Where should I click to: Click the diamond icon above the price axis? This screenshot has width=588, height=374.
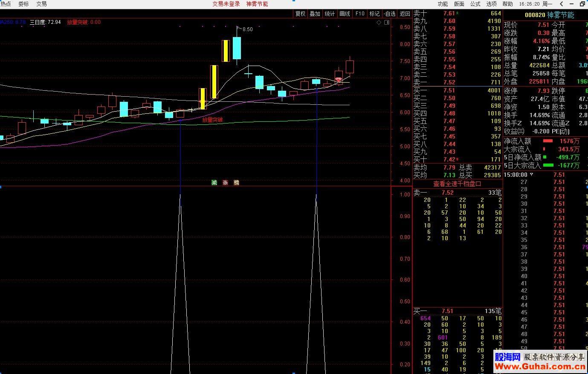click(379, 23)
